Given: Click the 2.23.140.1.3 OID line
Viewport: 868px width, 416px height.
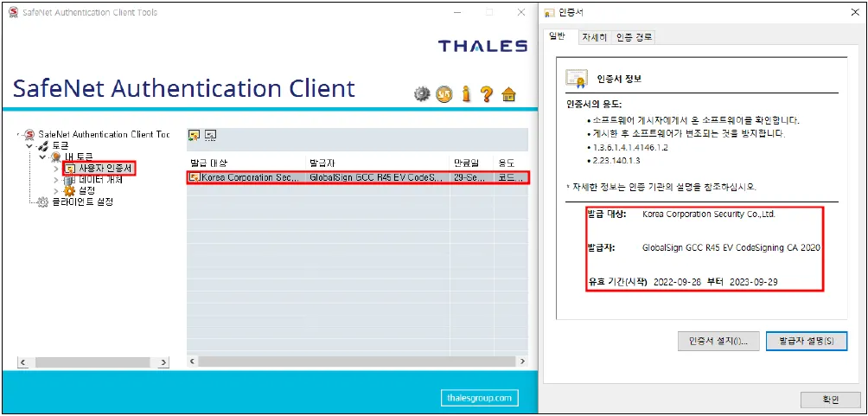Looking at the screenshot, I should click(615, 161).
